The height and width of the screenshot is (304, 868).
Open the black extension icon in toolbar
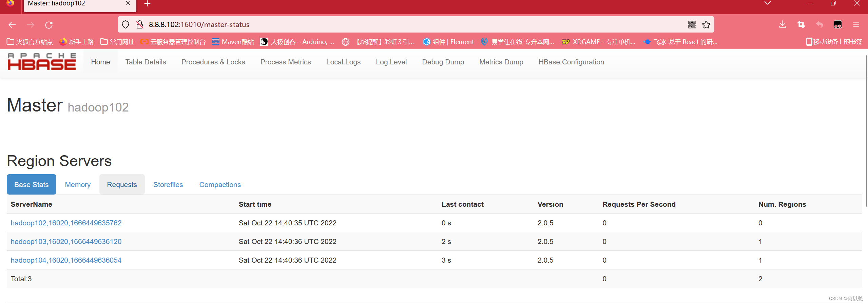[x=838, y=24]
